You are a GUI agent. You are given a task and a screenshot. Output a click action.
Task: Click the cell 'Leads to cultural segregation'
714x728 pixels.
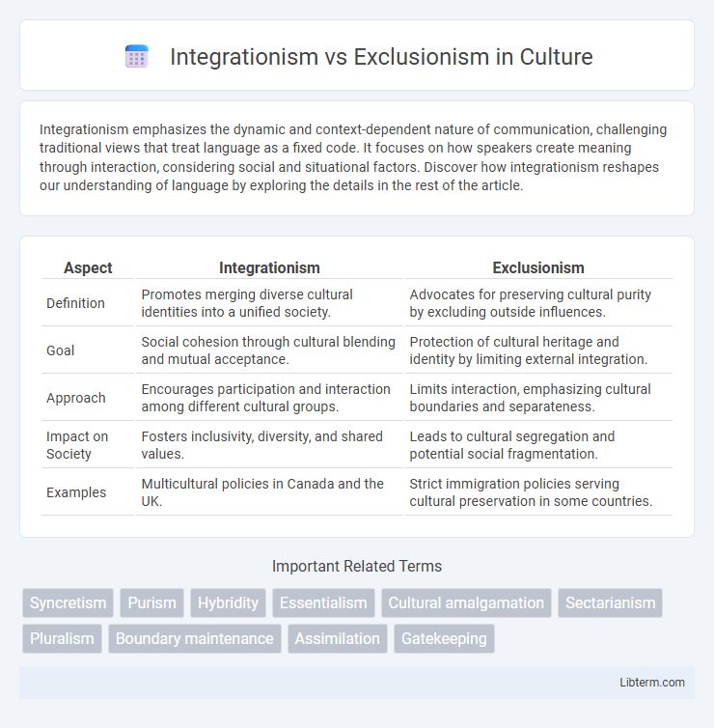pyautogui.click(x=538, y=445)
